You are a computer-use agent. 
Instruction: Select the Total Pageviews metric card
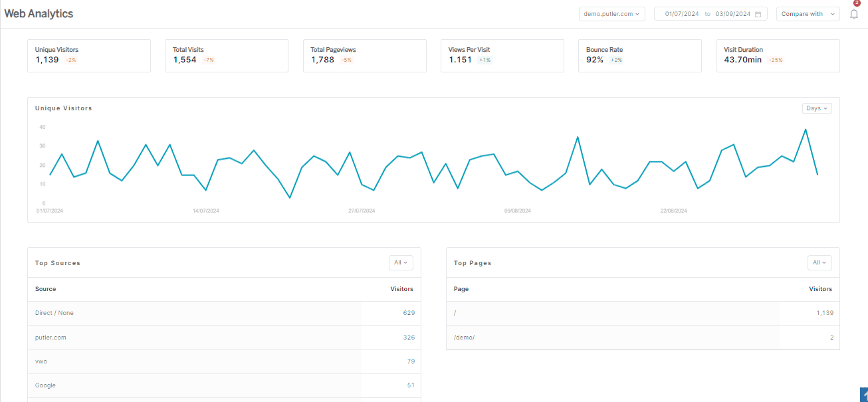[364, 56]
